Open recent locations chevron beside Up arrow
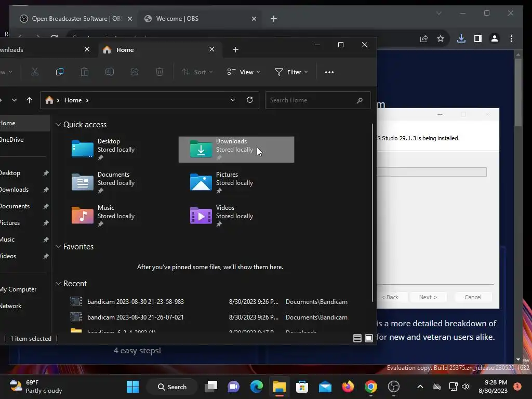This screenshot has width=532, height=399. (x=14, y=100)
